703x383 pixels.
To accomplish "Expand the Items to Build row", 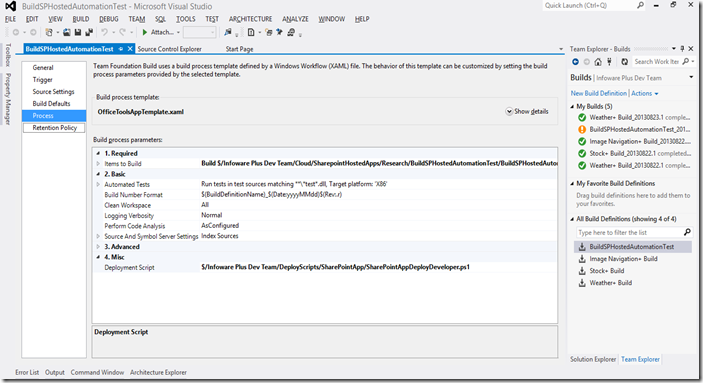I will pos(98,164).
